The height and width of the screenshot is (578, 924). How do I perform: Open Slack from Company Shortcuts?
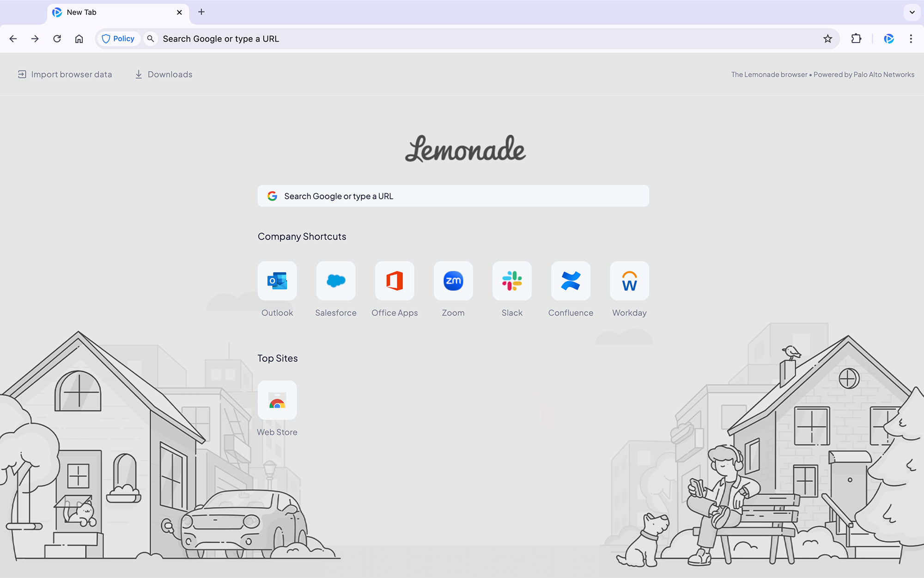tap(511, 281)
